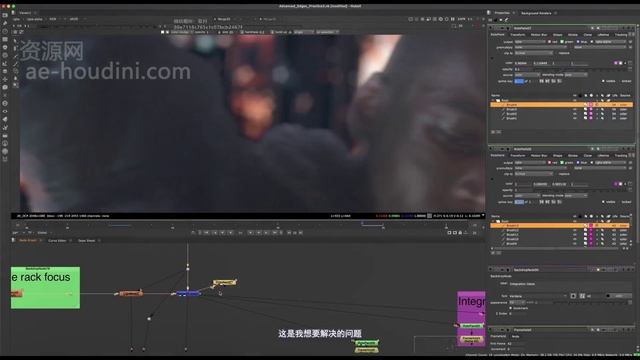The width and height of the screenshot is (640, 360).
Task: Open output channel dropdown in first RotoPaint panel
Action: [x=530, y=42]
